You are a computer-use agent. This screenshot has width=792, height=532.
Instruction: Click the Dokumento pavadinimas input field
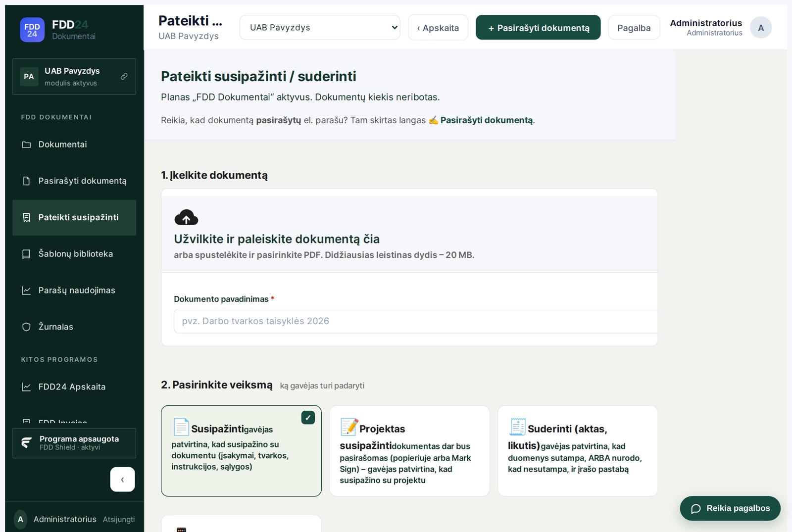[x=416, y=321]
